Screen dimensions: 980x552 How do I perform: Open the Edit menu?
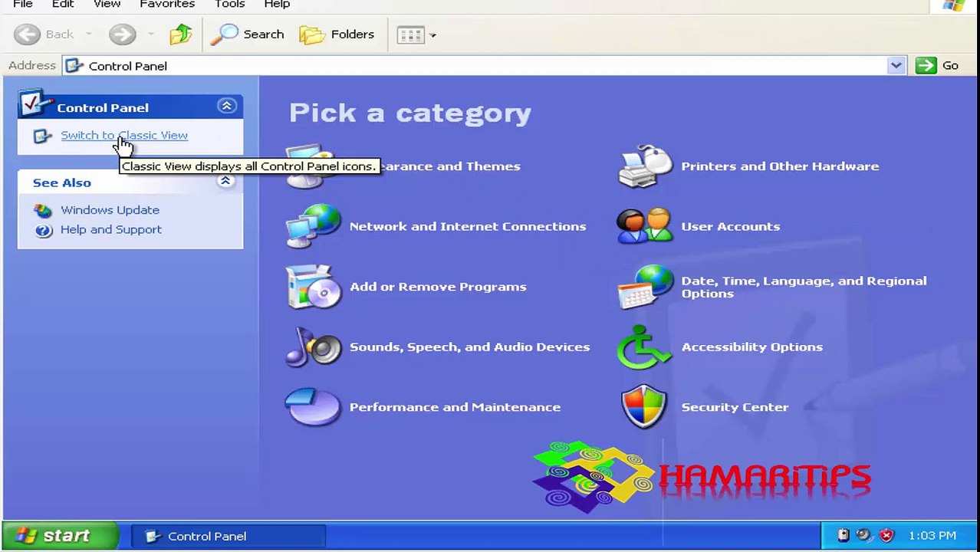tap(63, 5)
